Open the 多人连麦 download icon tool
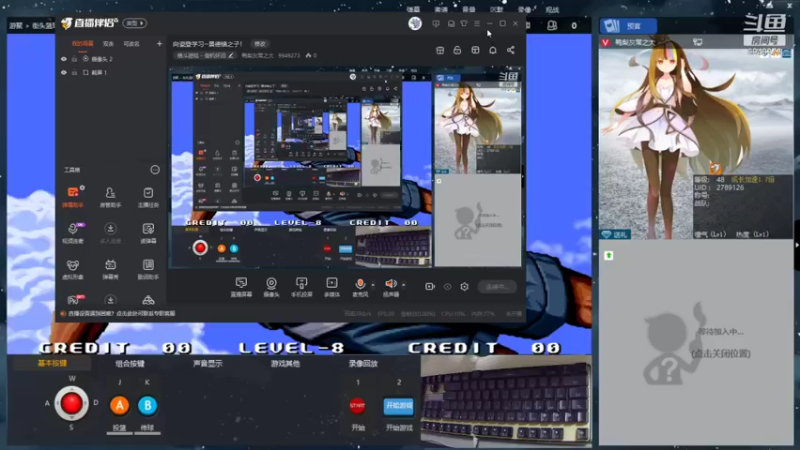The image size is (800, 450). 110,233
